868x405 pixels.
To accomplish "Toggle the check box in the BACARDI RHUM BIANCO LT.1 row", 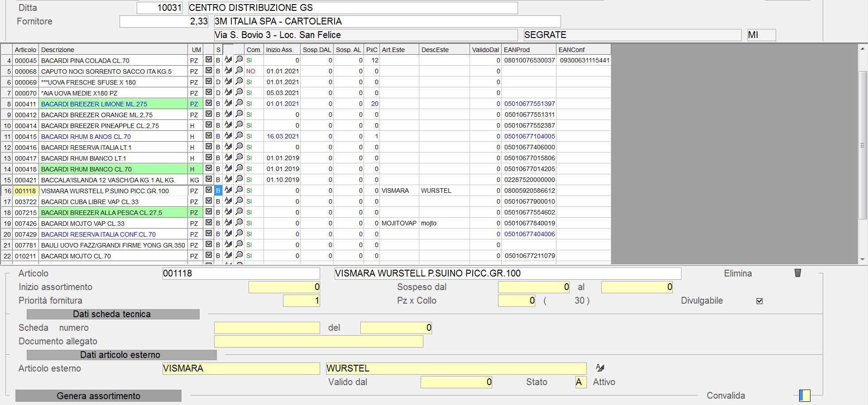I will (x=209, y=157).
